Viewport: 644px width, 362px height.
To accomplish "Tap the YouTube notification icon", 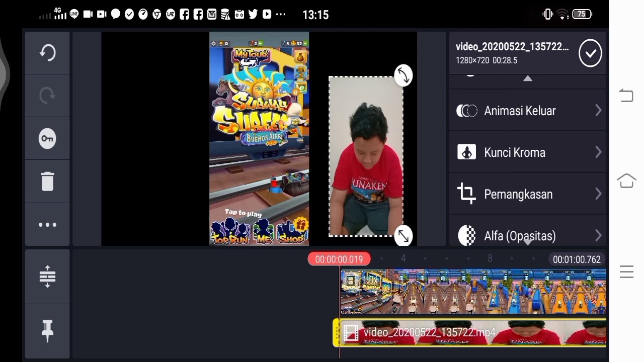I will click(x=267, y=15).
